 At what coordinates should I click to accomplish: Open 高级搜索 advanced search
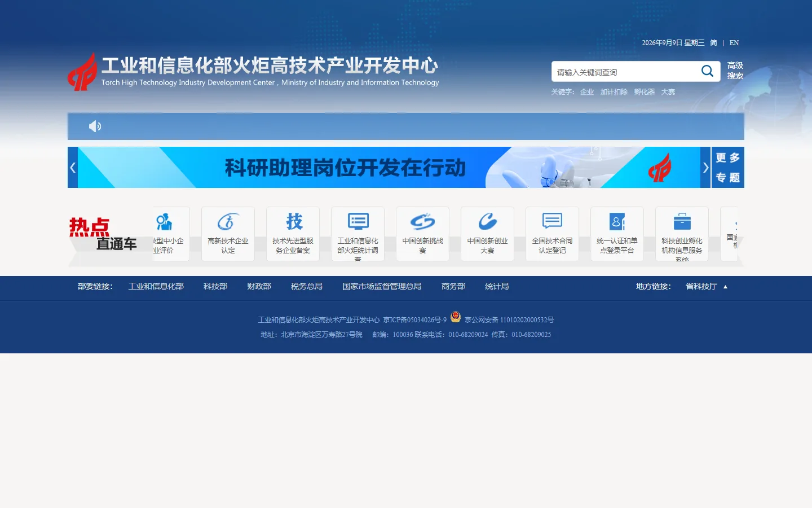[x=735, y=71]
